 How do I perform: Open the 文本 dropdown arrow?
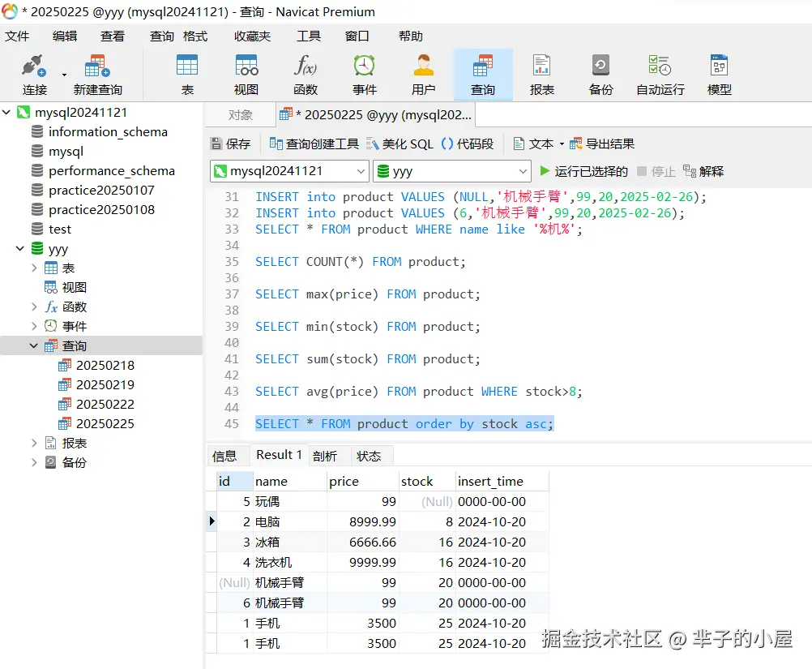562,144
